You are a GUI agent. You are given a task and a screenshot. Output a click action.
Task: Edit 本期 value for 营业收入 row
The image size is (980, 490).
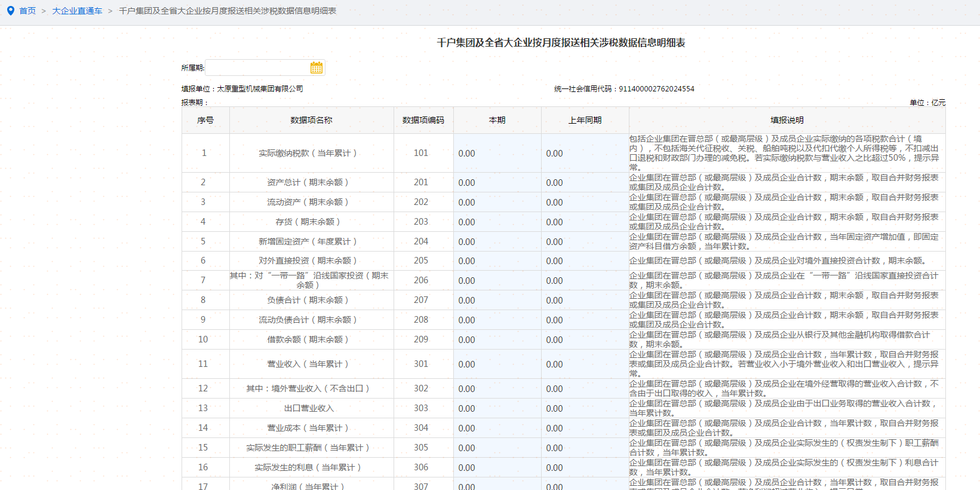(497, 365)
